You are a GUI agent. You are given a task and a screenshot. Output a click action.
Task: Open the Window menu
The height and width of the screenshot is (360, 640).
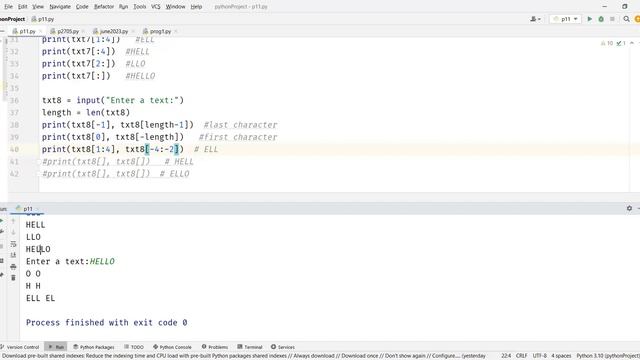(x=176, y=7)
